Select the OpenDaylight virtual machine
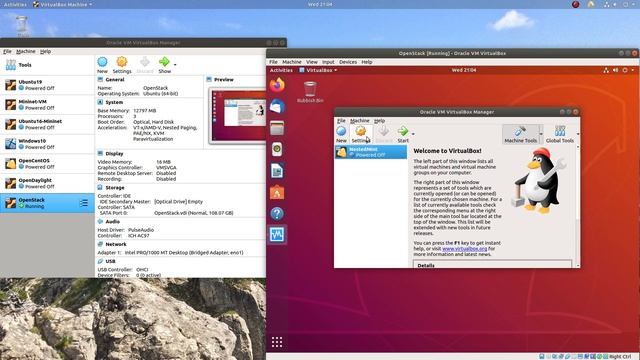This screenshot has height=360, width=640. 47,183
